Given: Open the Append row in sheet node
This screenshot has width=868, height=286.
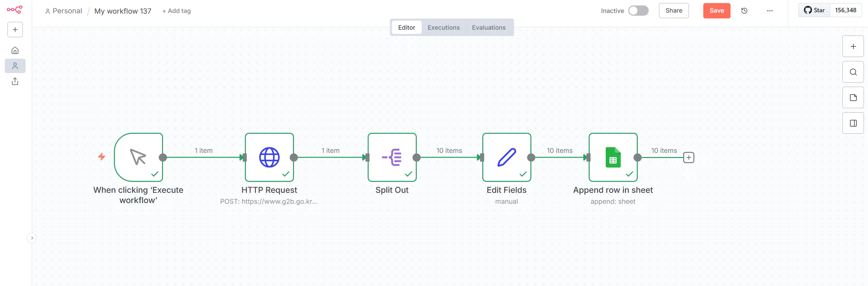Looking at the screenshot, I should 613,157.
